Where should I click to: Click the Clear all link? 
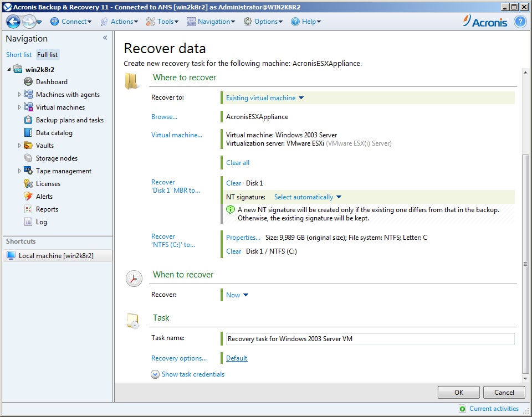point(238,163)
